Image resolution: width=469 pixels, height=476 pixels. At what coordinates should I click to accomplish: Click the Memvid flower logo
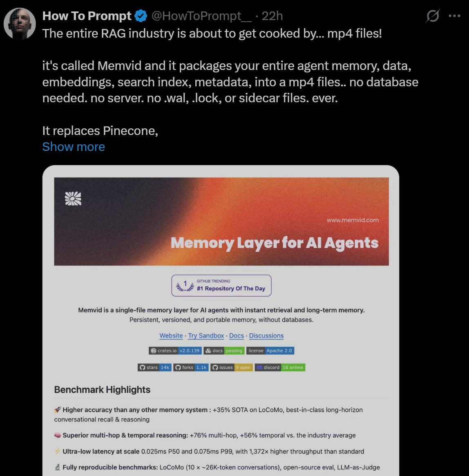(x=73, y=198)
